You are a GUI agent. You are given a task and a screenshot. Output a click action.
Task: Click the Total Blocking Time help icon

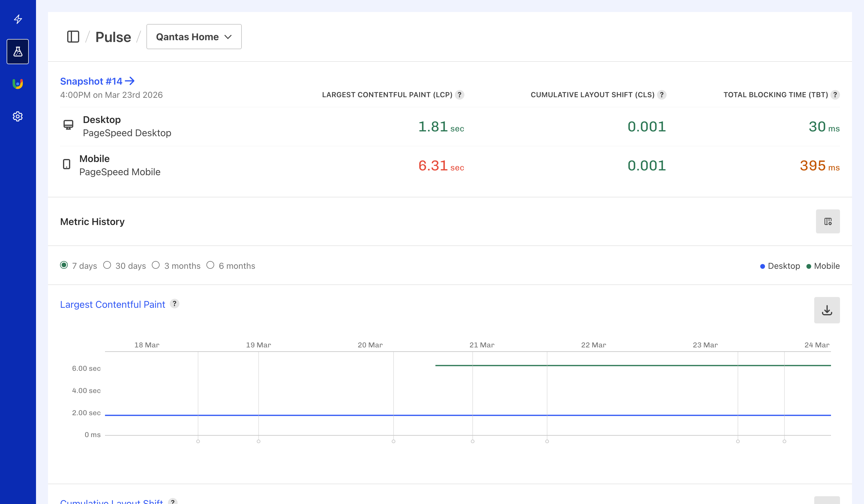(835, 95)
